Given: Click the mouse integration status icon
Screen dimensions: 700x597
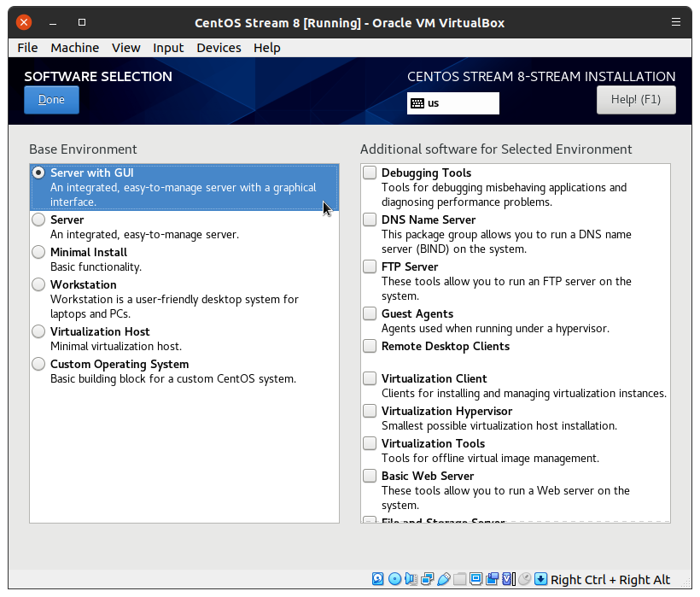Looking at the screenshot, I should tap(524, 579).
